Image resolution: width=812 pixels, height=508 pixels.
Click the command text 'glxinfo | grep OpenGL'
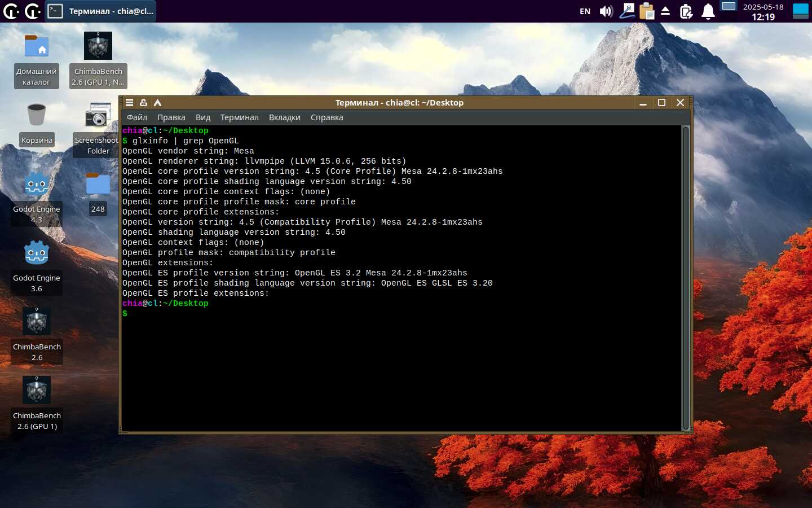pyautogui.click(x=186, y=141)
